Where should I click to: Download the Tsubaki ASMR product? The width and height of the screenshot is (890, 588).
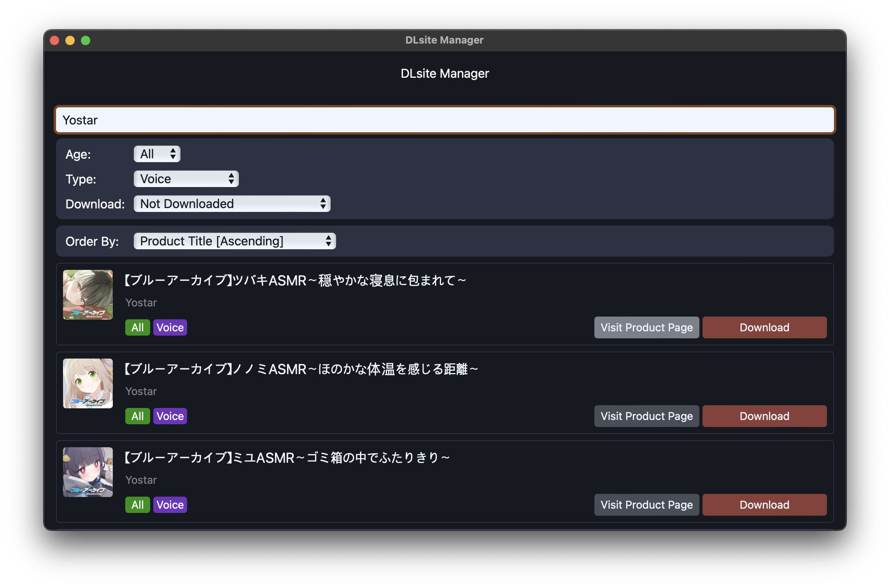tap(764, 327)
